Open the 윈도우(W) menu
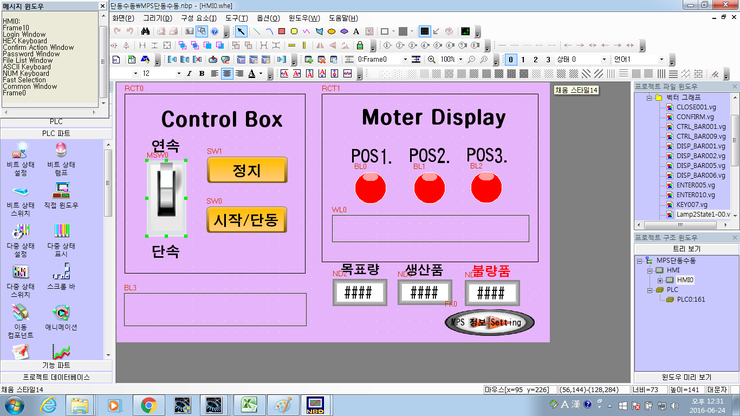This screenshot has width=740, height=416. (304, 18)
